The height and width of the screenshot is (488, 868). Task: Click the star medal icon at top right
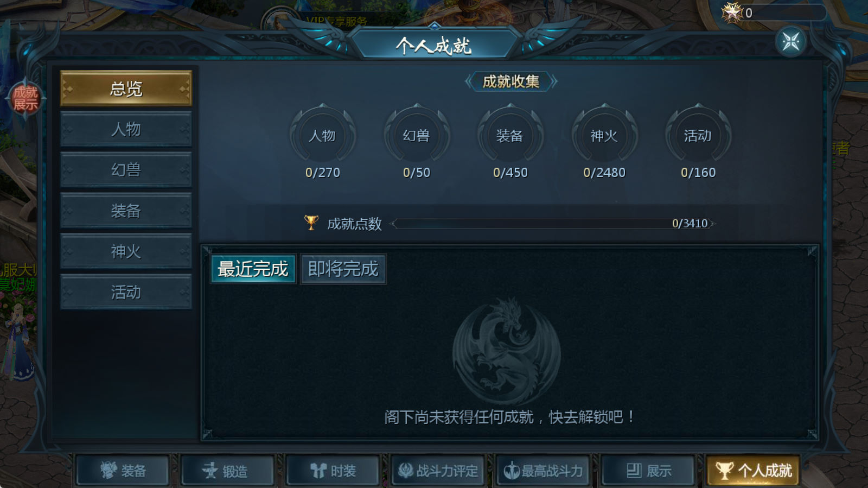732,12
